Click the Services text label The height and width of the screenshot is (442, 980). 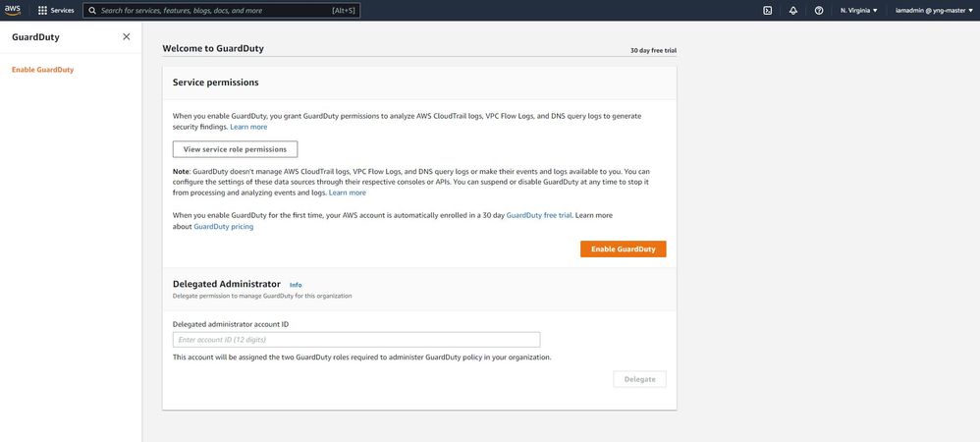[62, 10]
